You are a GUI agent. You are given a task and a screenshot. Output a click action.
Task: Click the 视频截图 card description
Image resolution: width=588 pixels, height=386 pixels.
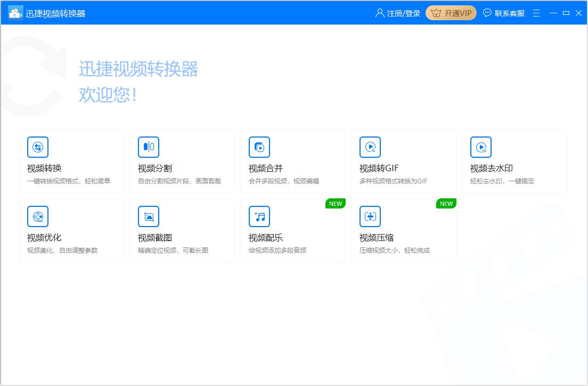coord(173,251)
